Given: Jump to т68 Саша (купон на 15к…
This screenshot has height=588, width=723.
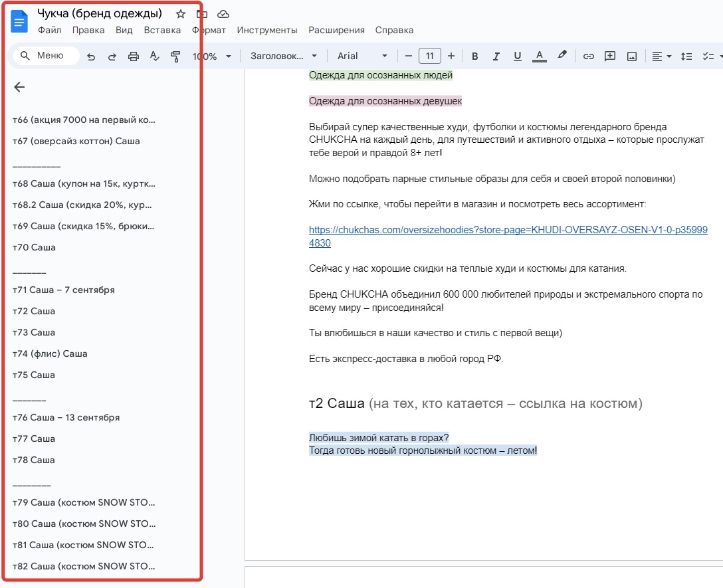Looking at the screenshot, I should (x=84, y=183).
